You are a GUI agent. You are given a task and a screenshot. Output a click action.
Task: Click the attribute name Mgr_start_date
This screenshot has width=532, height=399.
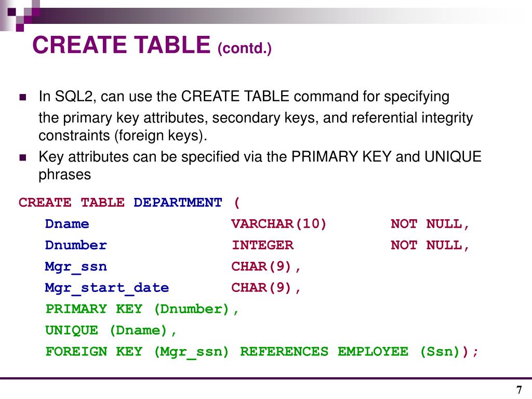(x=107, y=288)
